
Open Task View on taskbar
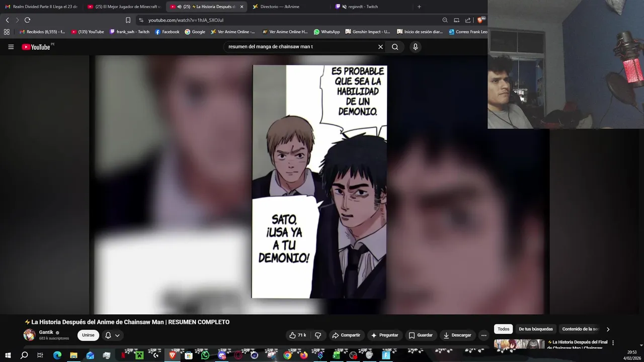(x=40, y=355)
